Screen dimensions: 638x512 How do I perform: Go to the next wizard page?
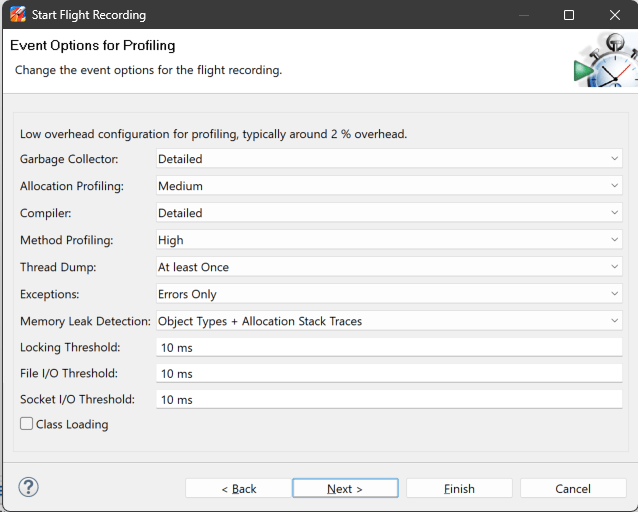pyautogui.click(x=345, y=488)
